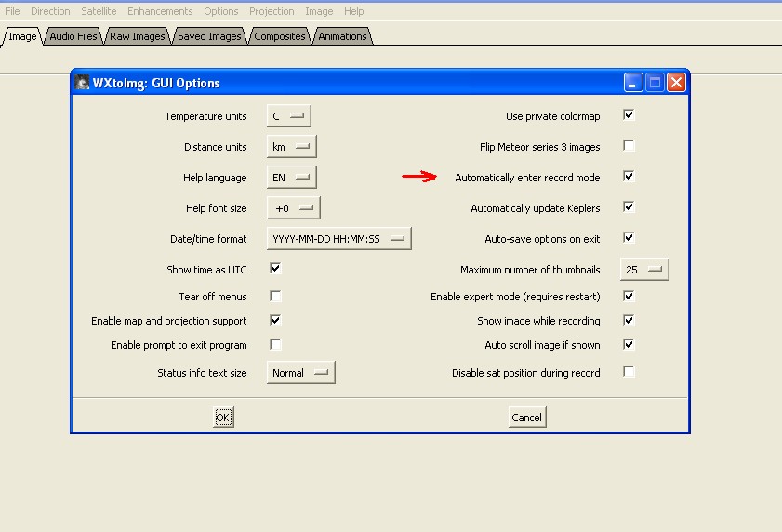
Task: Open the Satellite menu
Action: [x=99, y=11]
